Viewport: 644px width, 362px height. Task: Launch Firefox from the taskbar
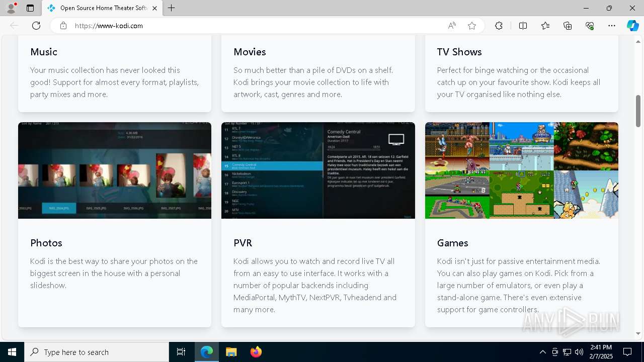256,352
